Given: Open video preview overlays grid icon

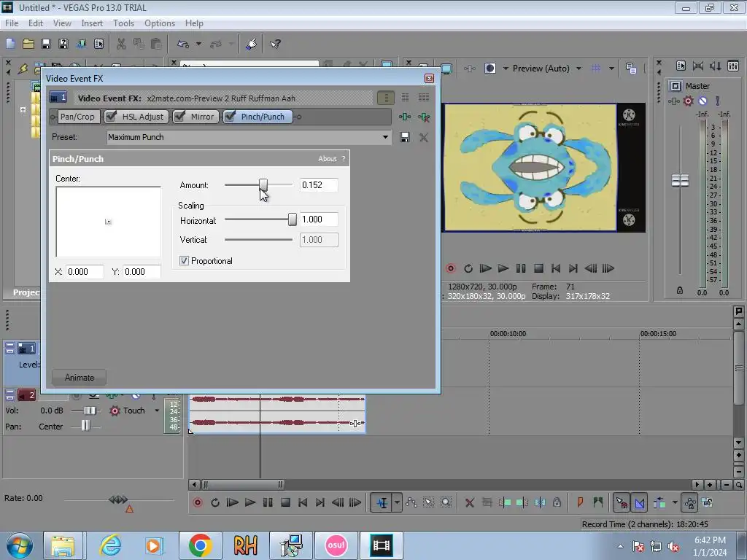Looking at the screenshot, I should [595, 68].
